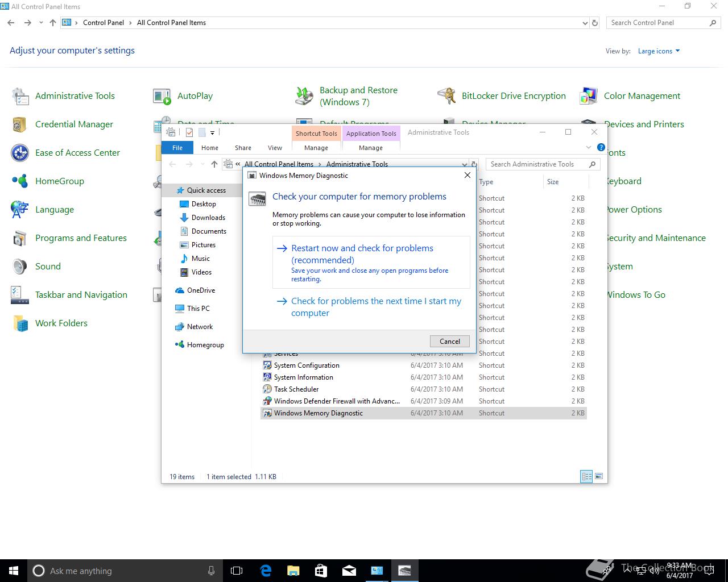Viewport: 728px width, 582px height.
Task: Click the Windows Start button
Action: click(14, 571)
